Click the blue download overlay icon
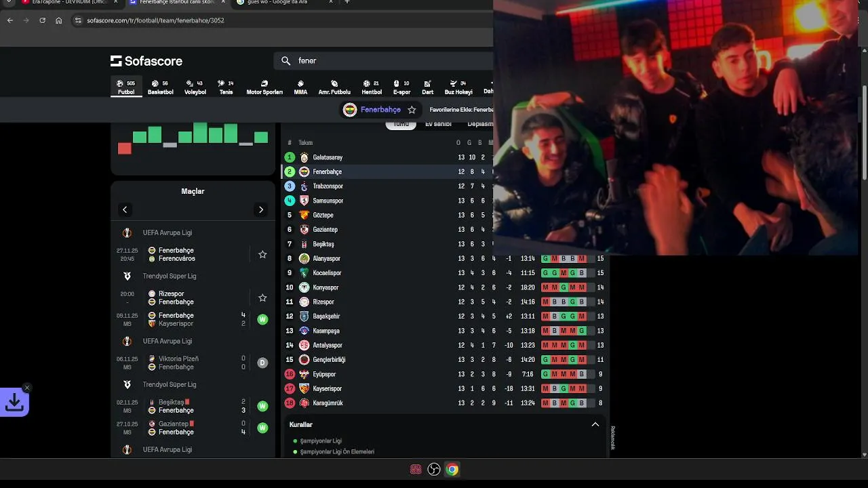868x488 pixels. pos(14,403)
